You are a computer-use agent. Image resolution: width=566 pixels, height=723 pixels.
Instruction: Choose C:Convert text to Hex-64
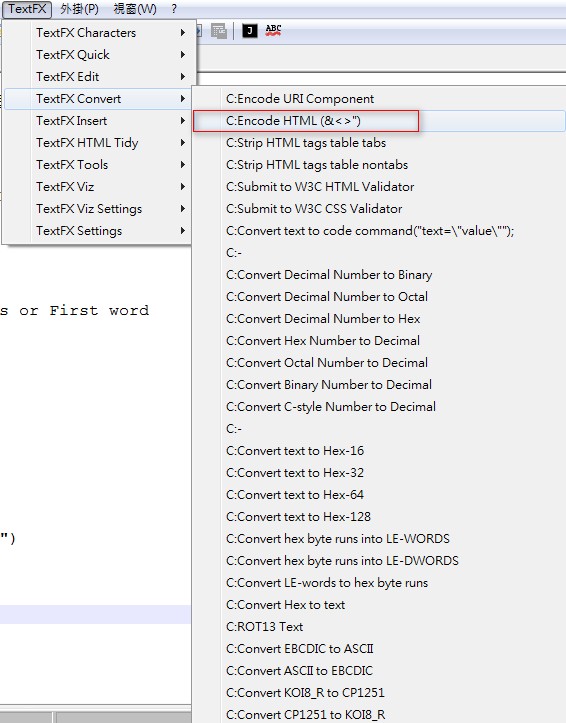pos(379,495)
